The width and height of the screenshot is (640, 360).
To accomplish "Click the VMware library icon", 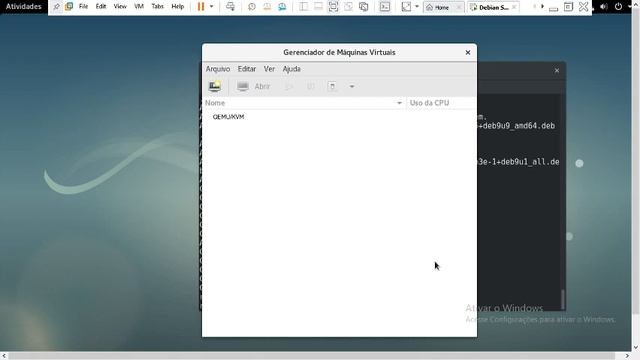I will tap(69, 7).
